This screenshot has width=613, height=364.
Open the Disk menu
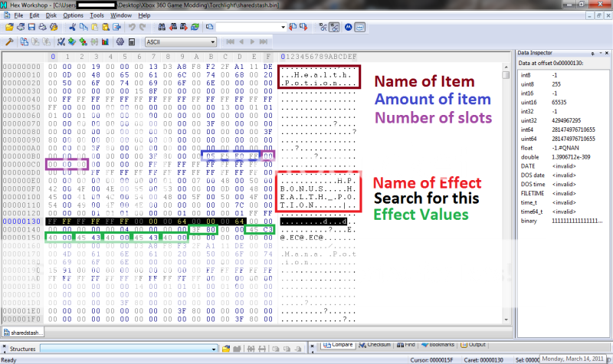click(51, 15)
